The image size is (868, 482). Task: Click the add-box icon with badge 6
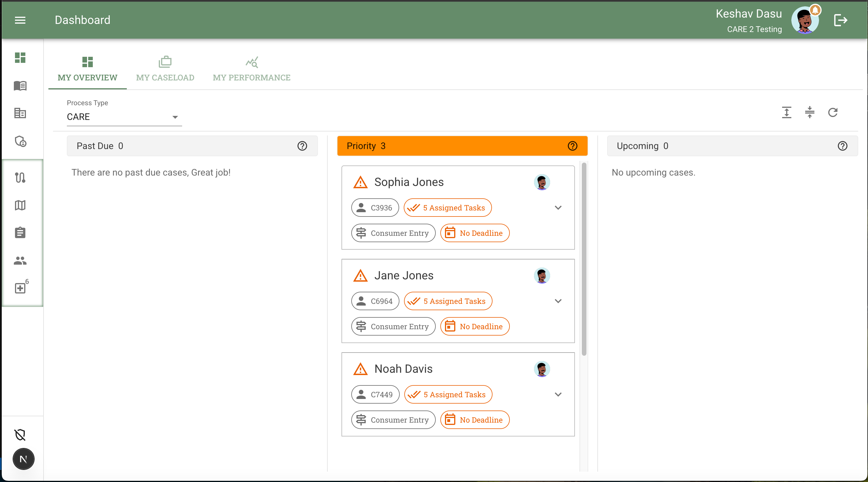click(20, 288)
